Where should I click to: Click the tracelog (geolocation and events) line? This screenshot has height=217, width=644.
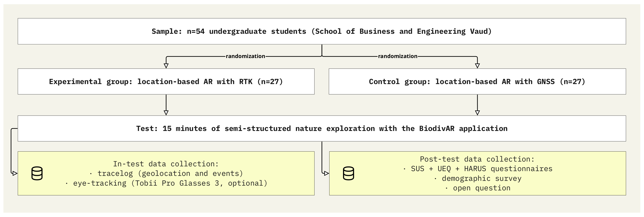[x=166, y=173]
